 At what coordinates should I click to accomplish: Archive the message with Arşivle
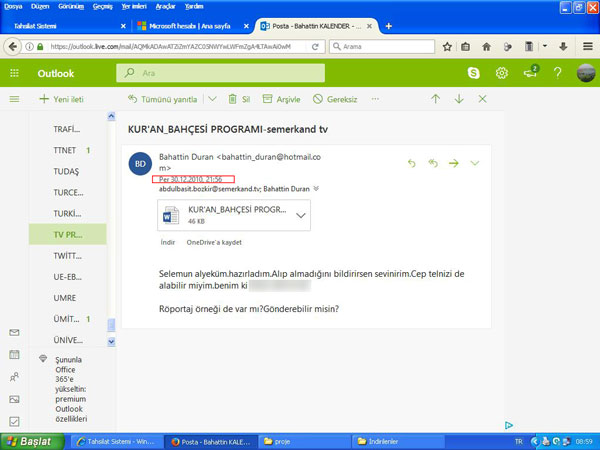pos(281,99)
